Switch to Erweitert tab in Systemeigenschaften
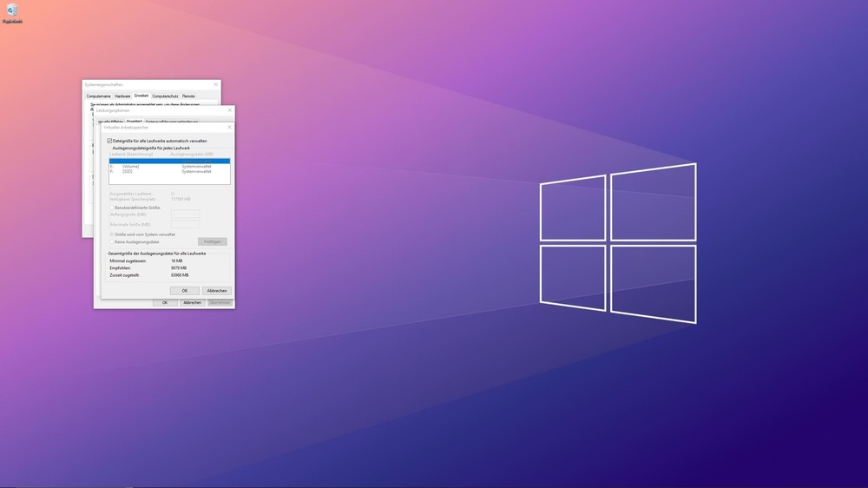Screen dimensions: 868x488 pyautogui.click(x=141, y=96)
